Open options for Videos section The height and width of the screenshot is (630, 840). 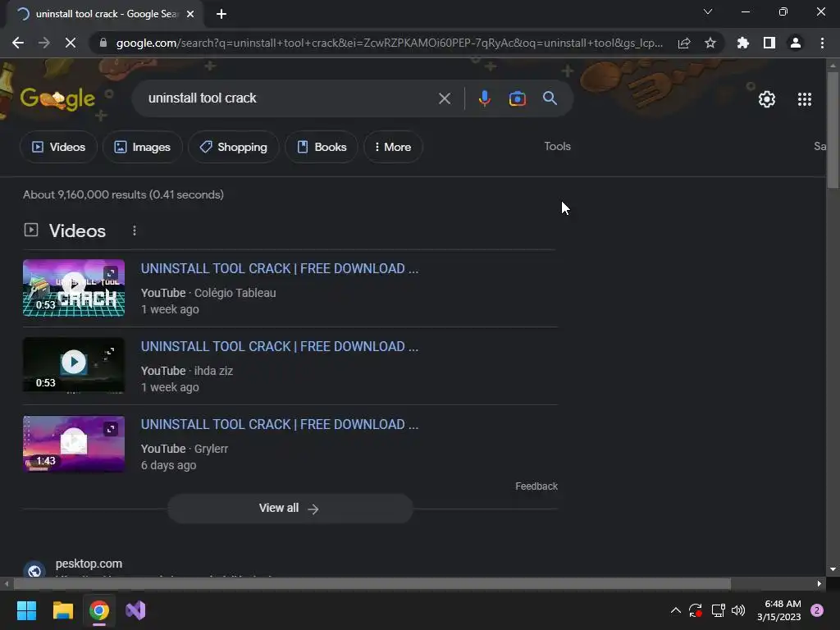135,231
